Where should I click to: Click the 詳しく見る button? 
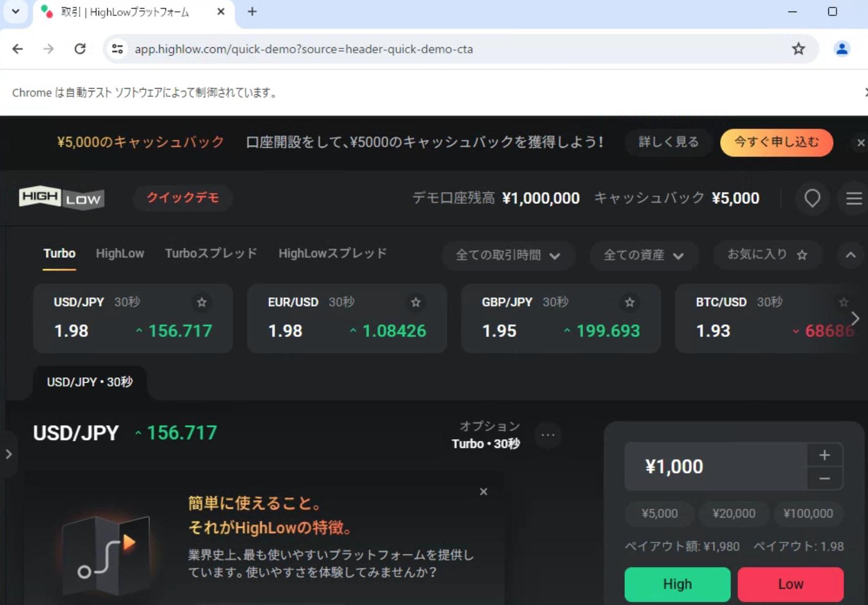tap(668, 142)
